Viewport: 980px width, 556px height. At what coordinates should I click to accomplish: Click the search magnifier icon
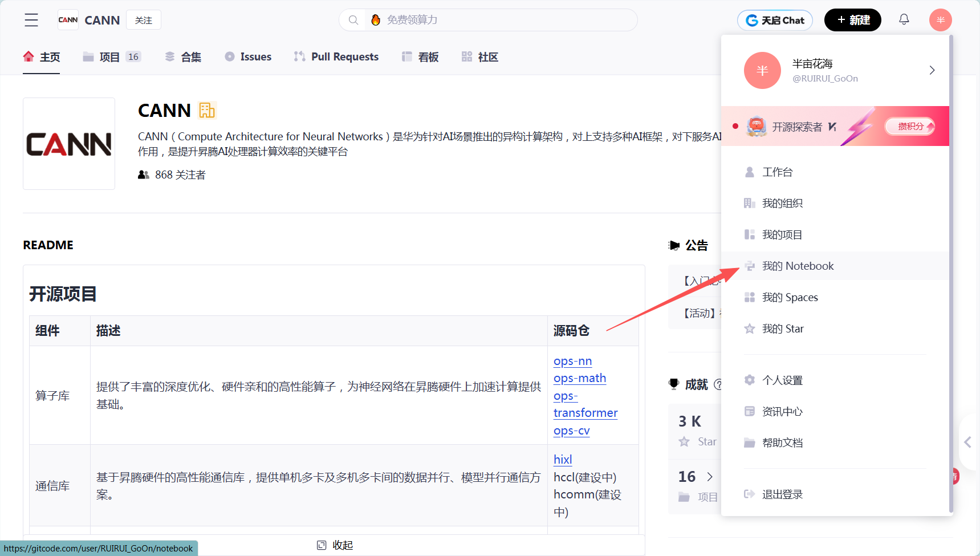coord(353,20)
